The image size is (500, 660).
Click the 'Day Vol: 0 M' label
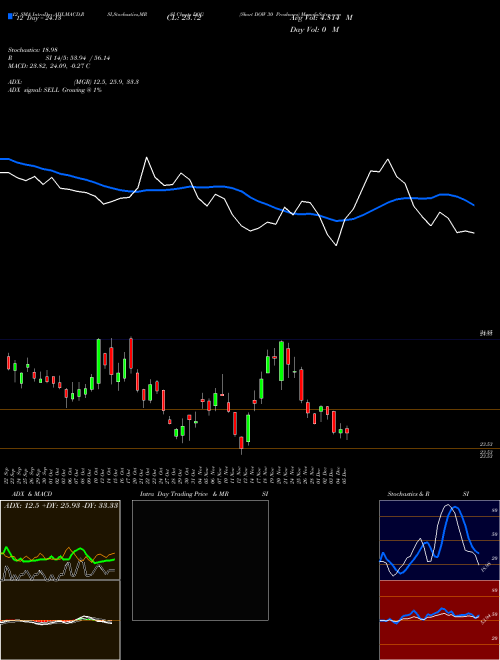click(x=314, y=30)
